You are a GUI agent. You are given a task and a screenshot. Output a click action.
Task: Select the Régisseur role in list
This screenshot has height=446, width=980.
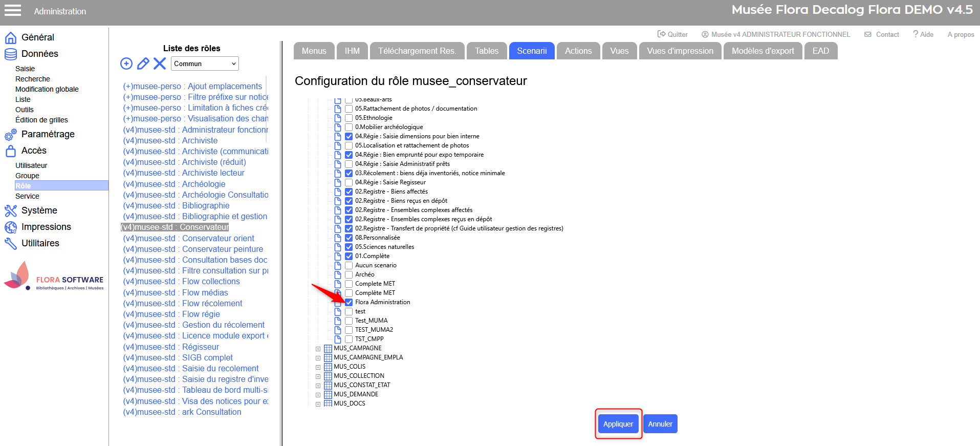pos(200,347)
